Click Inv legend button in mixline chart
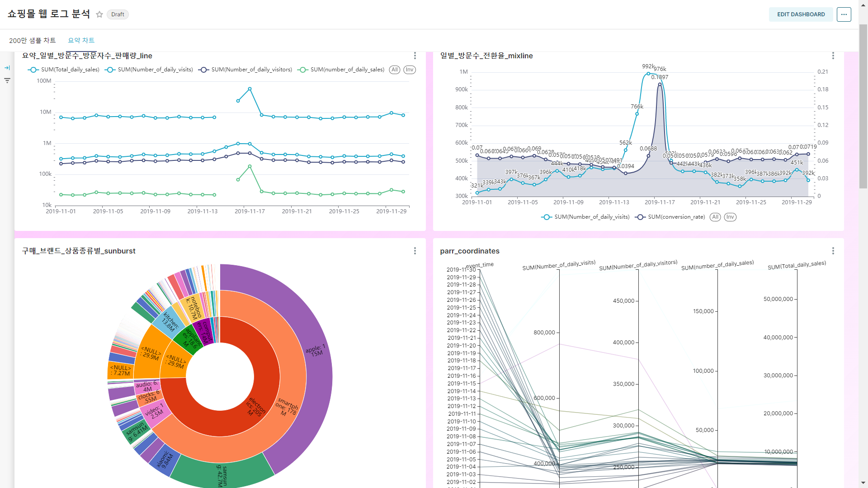Image resolution: width=868 pixels, height=488 pixels. coord(730,217)
